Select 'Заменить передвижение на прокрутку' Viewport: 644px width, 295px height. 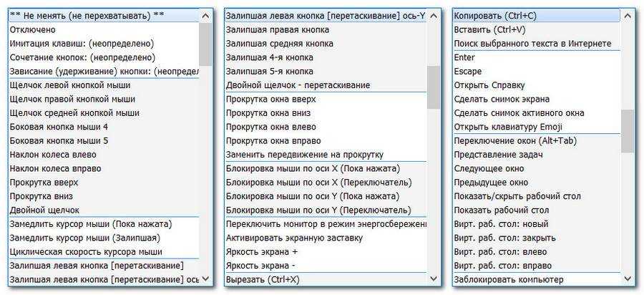click(x=305, y=155)
